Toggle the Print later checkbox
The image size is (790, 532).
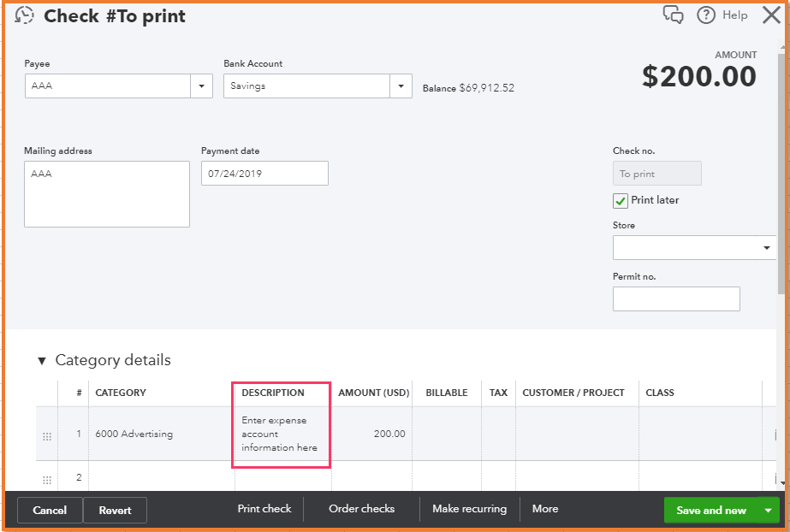coord(621,200)
